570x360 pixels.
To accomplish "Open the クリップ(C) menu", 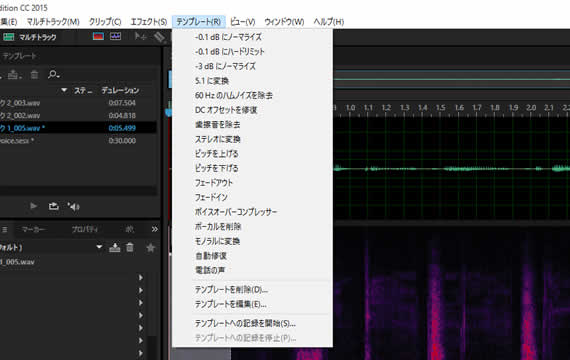I will pyautogui.click(x=105, y=22).
